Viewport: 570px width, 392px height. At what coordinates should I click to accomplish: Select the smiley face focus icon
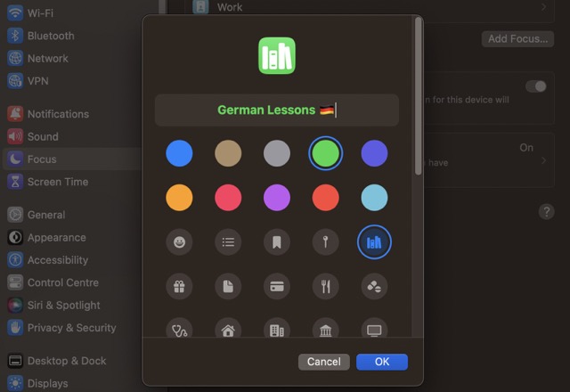[x=179, y=241]
